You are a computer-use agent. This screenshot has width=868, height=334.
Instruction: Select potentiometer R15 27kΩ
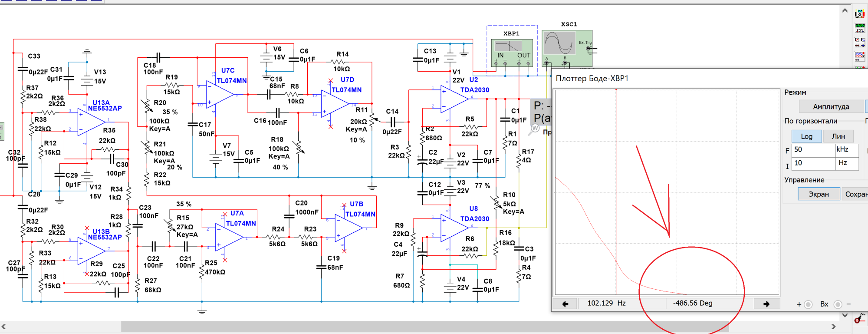tap(170, 226)
